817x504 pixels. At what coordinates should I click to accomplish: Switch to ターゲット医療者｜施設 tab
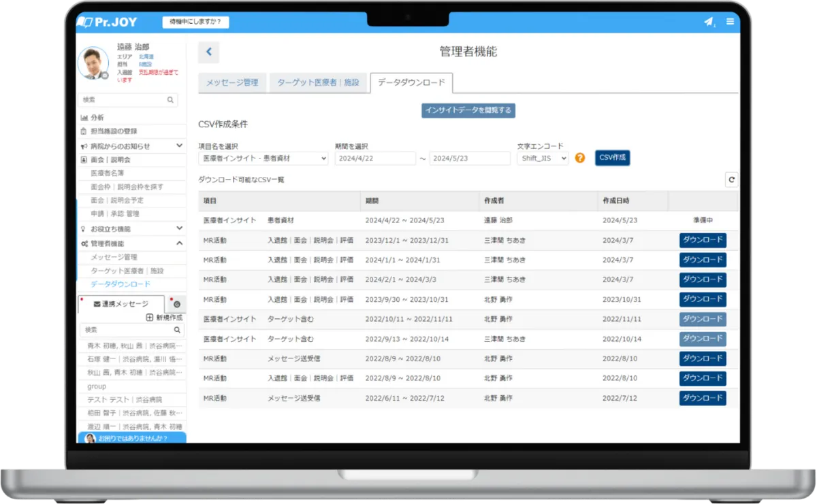[318, 83]
